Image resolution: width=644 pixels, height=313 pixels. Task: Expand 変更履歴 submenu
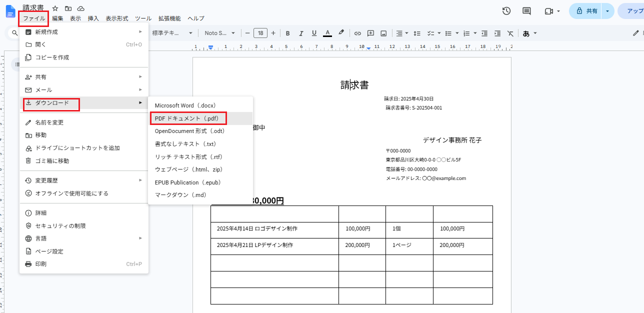(84, 180)
